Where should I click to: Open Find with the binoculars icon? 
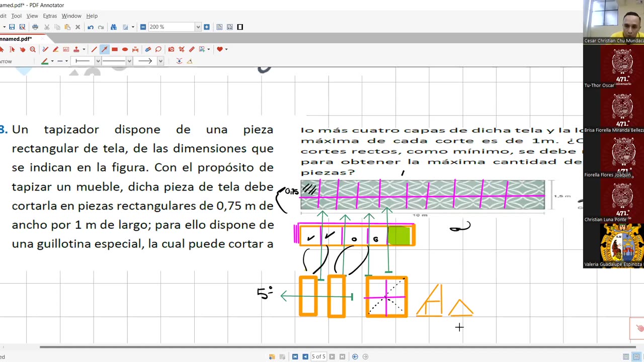click(114, 27)
